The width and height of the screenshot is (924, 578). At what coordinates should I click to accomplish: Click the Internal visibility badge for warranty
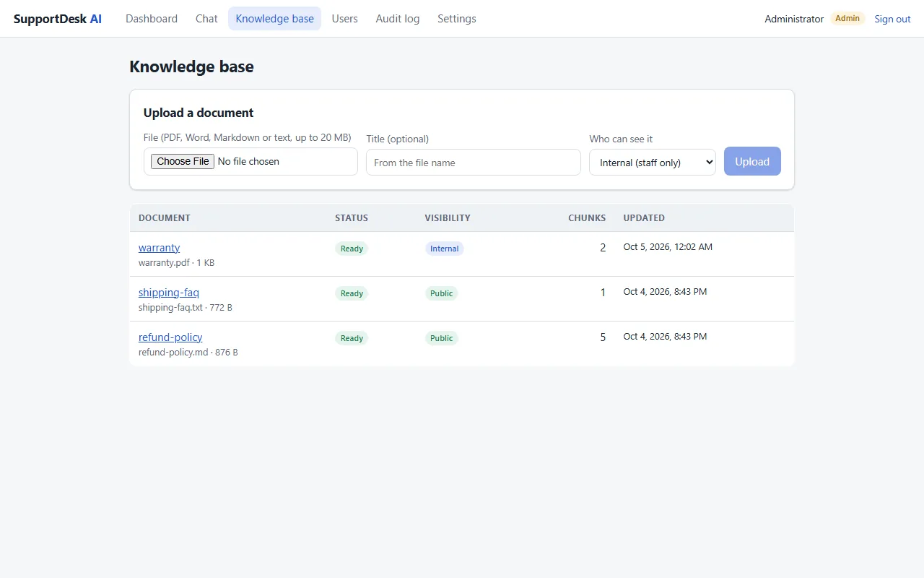pos(444,249)
